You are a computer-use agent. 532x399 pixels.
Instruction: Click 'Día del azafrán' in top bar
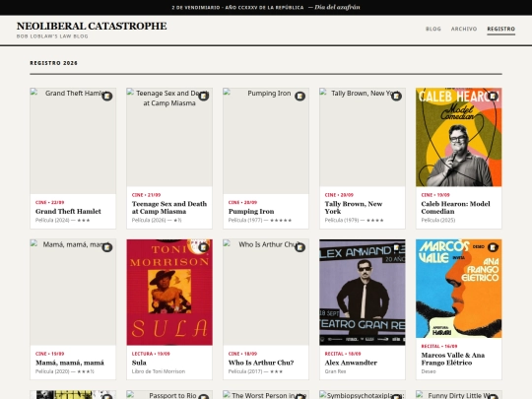pyautogui.click(x=337, y=7)
